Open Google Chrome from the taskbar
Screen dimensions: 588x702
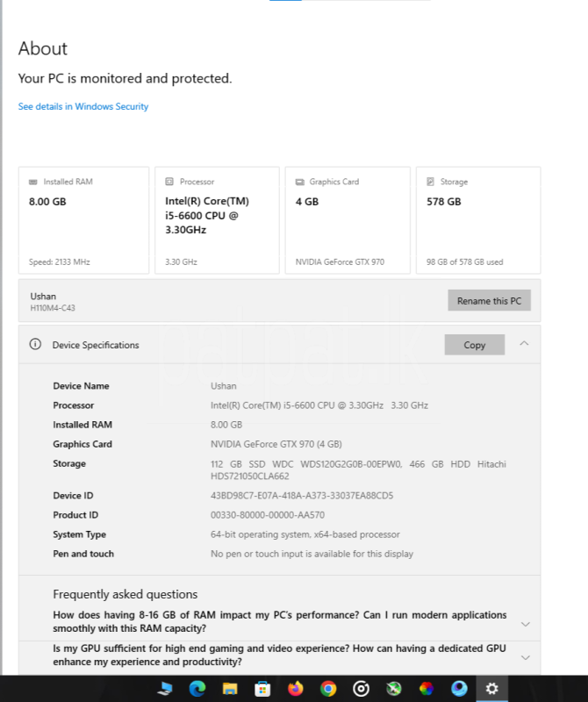click(328, 689)
